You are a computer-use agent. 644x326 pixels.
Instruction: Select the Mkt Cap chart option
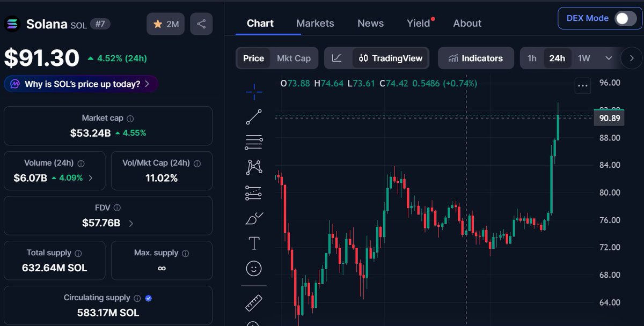tap(294, 58)
